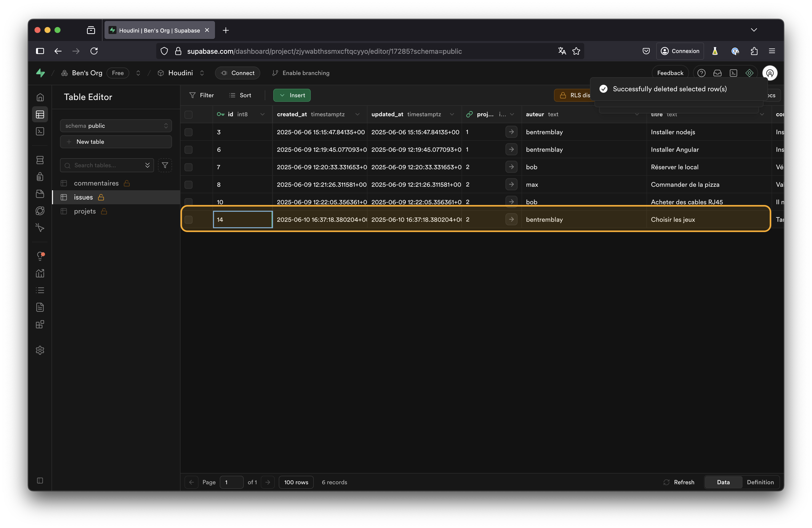The width and height of the screenshot is (812, 528).
Task: Open Reports chart icon in sidebar
Action: [x=40, y=273]
